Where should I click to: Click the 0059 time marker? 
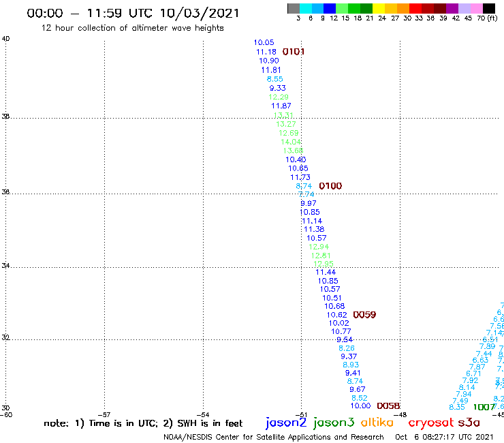point(364,315)
